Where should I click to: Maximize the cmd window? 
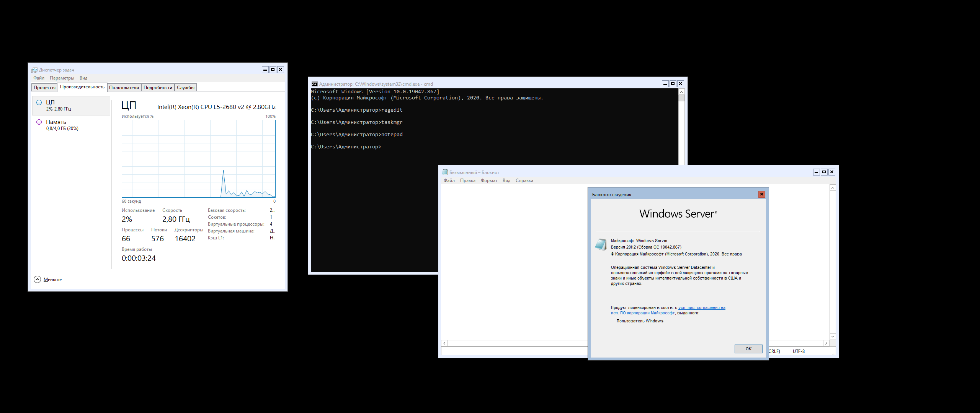click(673, 84)
